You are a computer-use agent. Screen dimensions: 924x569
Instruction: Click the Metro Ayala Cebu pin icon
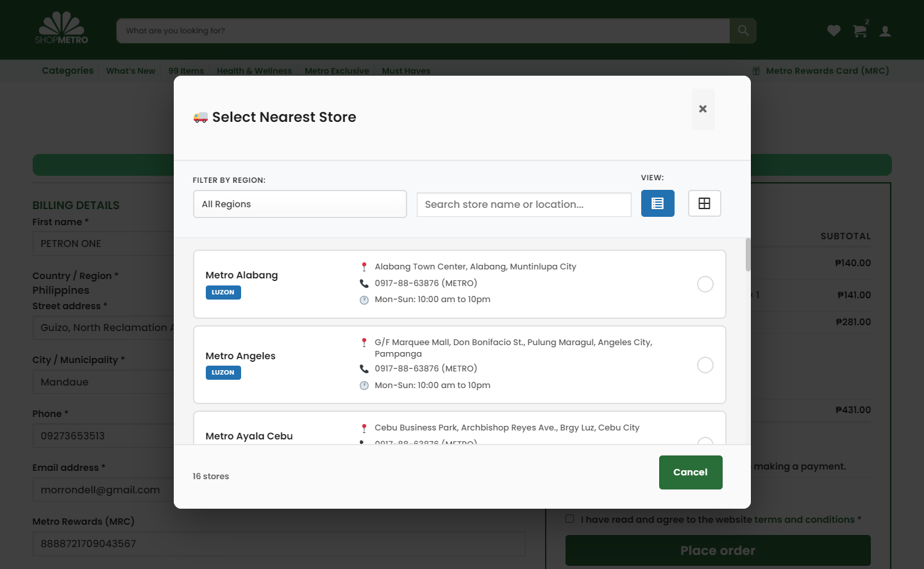click(x=364, y=428)
